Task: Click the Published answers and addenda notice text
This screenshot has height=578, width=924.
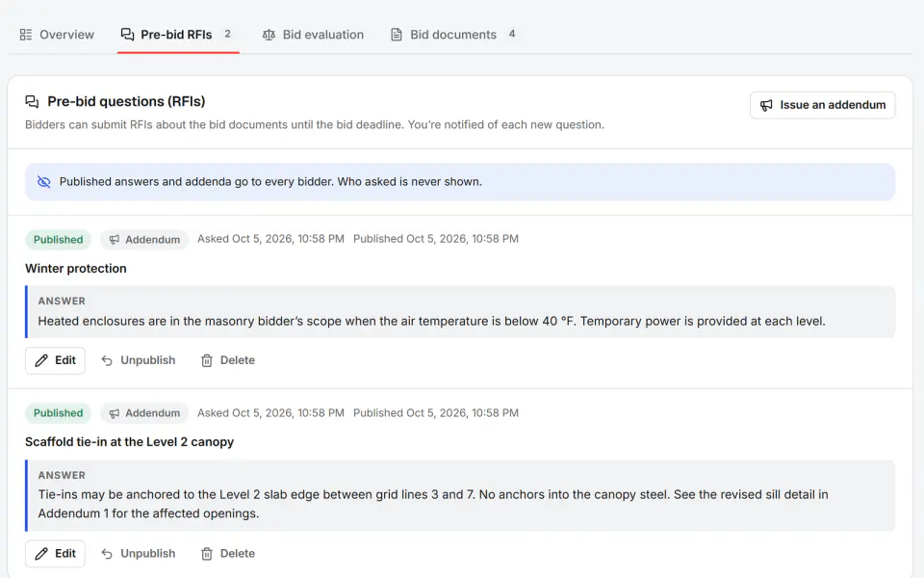Action: click(270, 182)
